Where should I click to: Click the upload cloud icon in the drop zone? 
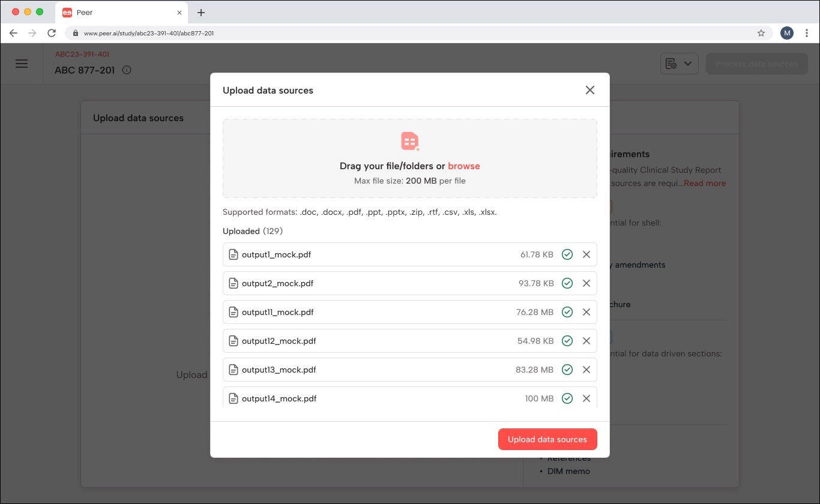pos(410,141)
